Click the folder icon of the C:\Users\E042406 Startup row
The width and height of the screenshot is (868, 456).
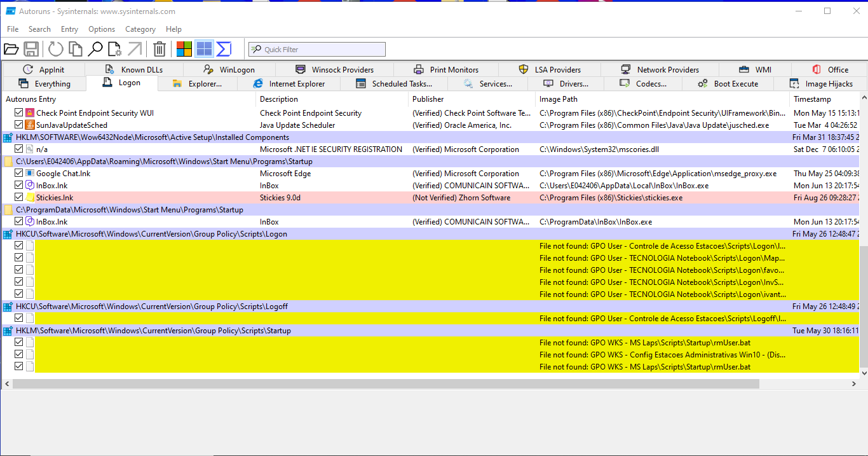(8, 162)
